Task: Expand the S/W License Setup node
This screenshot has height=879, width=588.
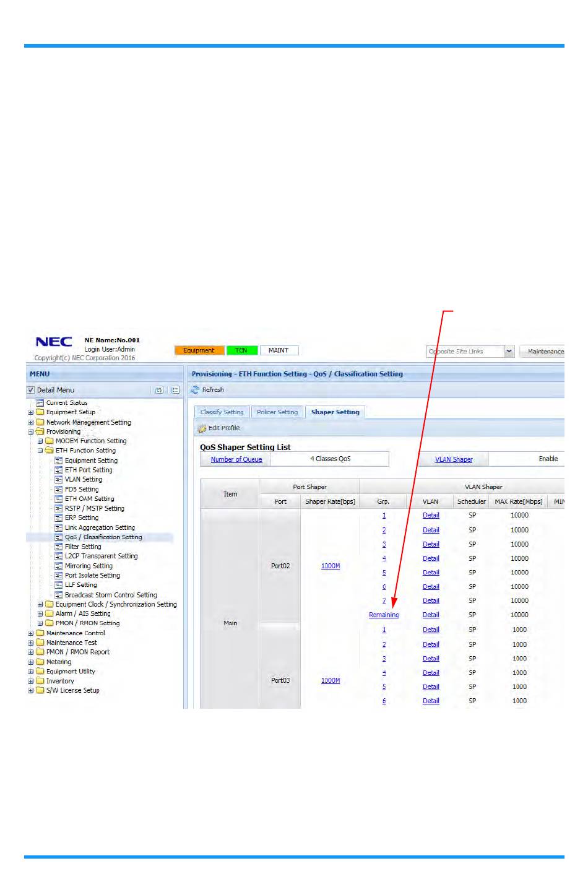Action: (31, 691)
